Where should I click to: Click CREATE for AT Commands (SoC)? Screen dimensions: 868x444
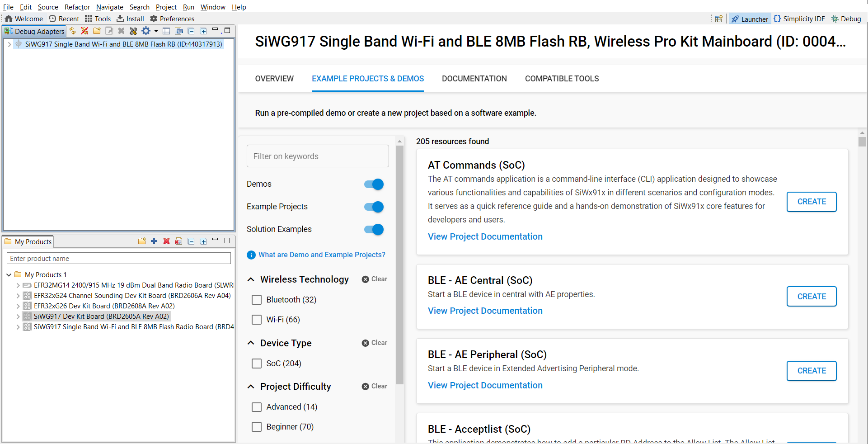click(811, 202)
